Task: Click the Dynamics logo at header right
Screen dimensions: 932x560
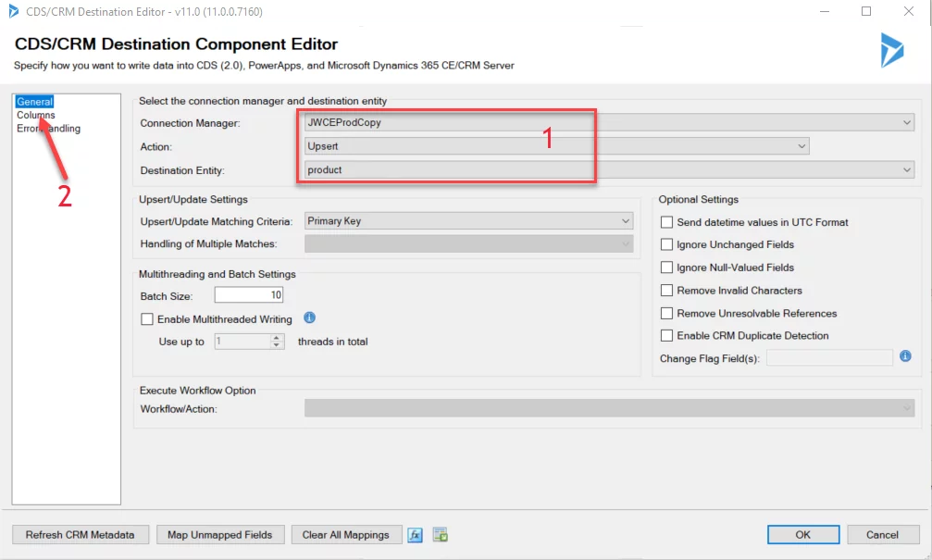Action: [891, 50]
